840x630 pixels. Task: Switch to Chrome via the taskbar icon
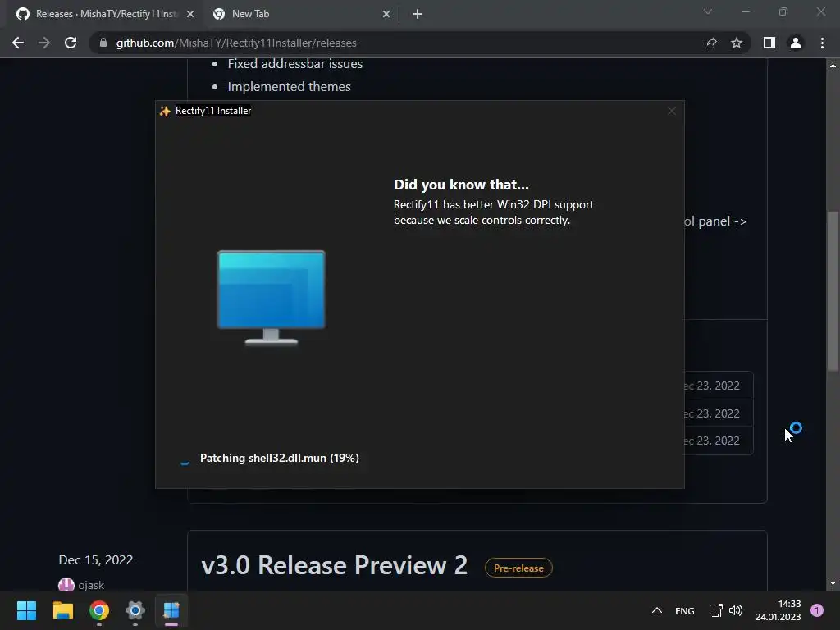99,610
